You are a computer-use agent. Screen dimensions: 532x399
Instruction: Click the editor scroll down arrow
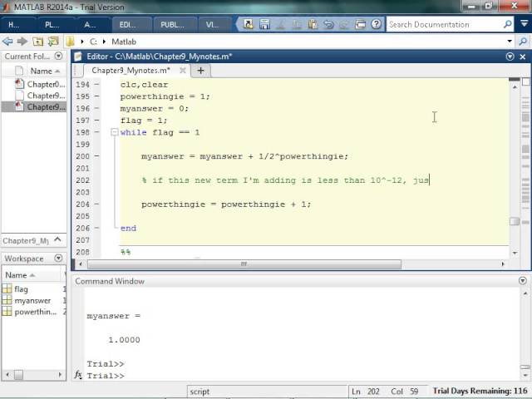tap(515, 253)
